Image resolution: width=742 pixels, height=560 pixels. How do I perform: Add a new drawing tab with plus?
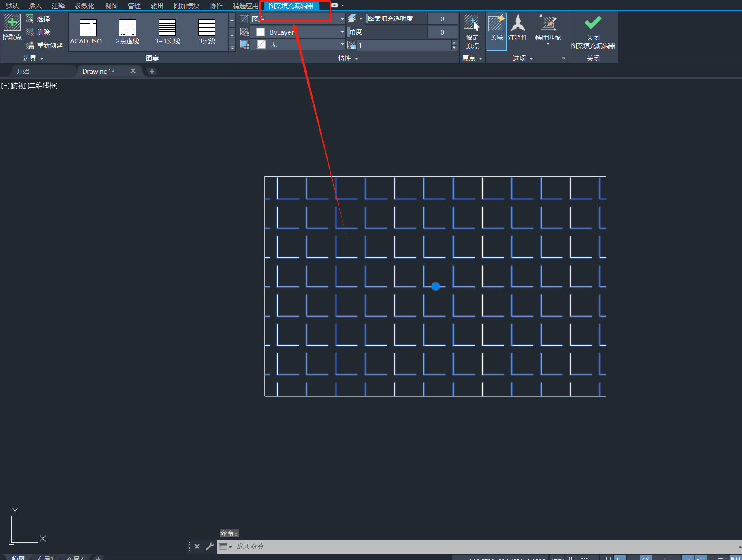point(152,71)
